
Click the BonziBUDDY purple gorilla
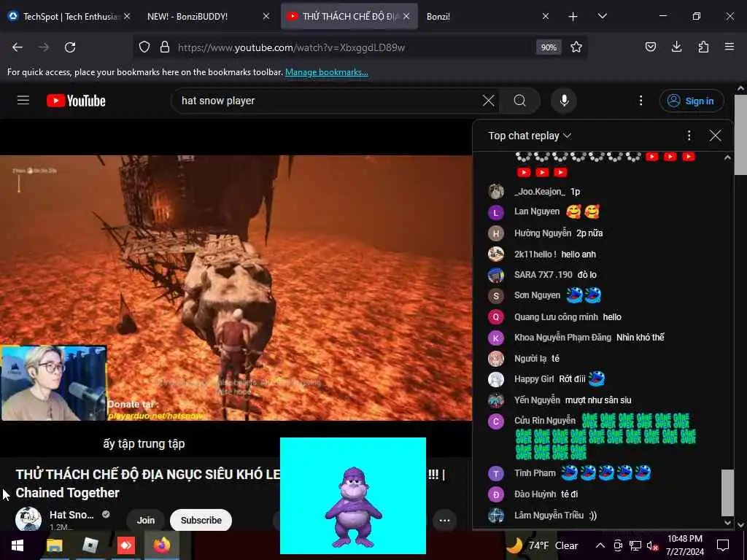(x=353, y=507)
